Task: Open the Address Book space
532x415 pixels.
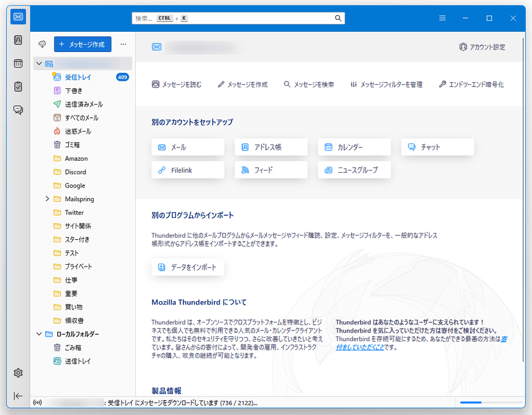Action: (19, 40)
